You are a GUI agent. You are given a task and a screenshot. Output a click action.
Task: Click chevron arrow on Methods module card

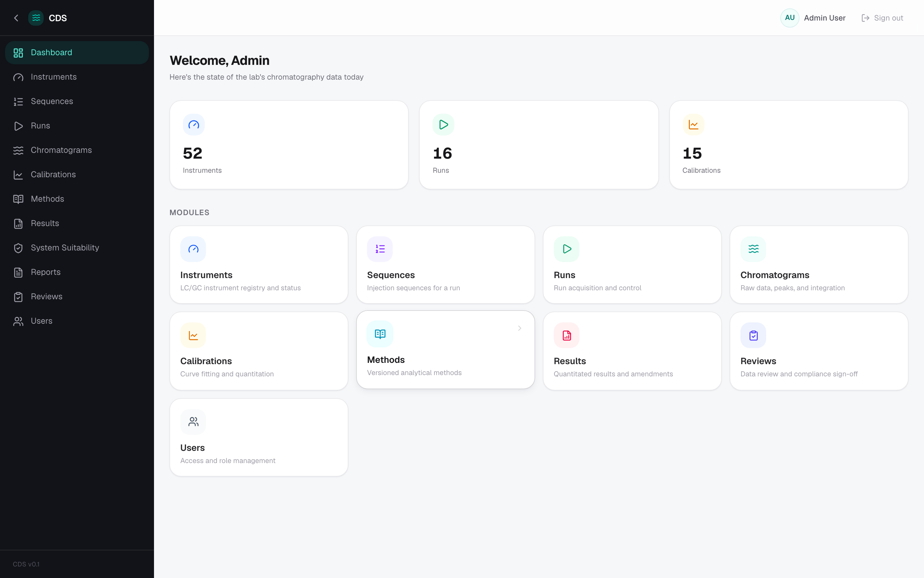pos(520,328)
